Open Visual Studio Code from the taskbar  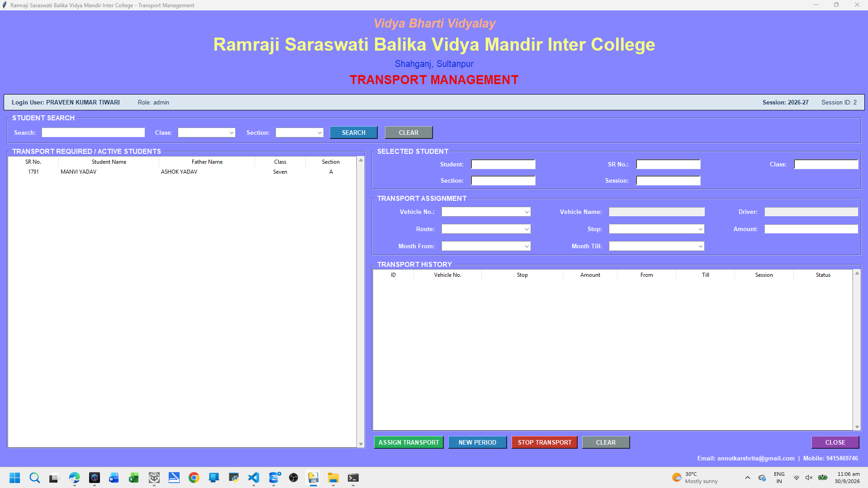[x=254, y=478]
